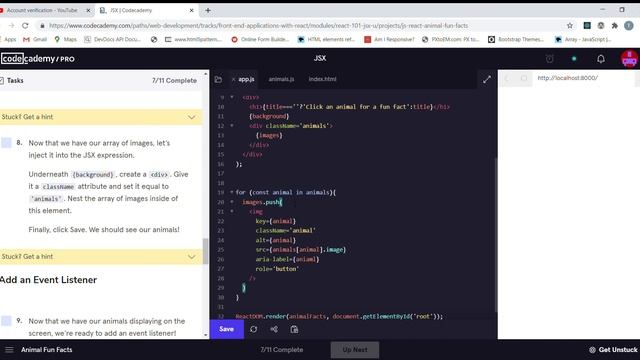Open the share icon beside Save
This screenshot has width=640, height=360.
click(274, 329)
